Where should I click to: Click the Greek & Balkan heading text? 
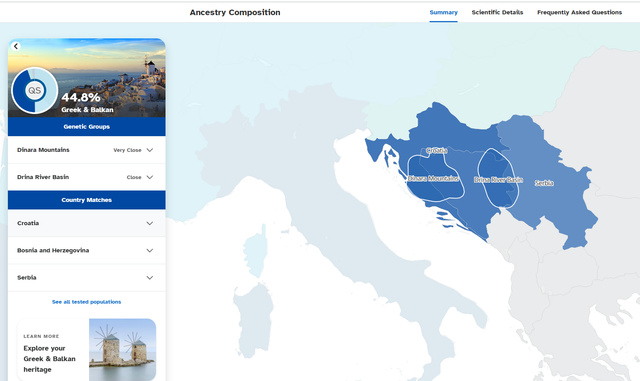pos(87,110)
